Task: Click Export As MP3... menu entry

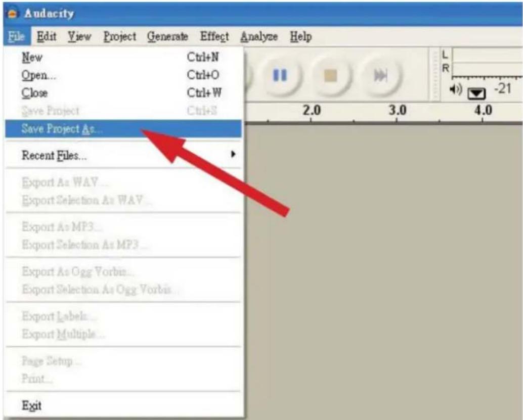Action: click(123, 226)
